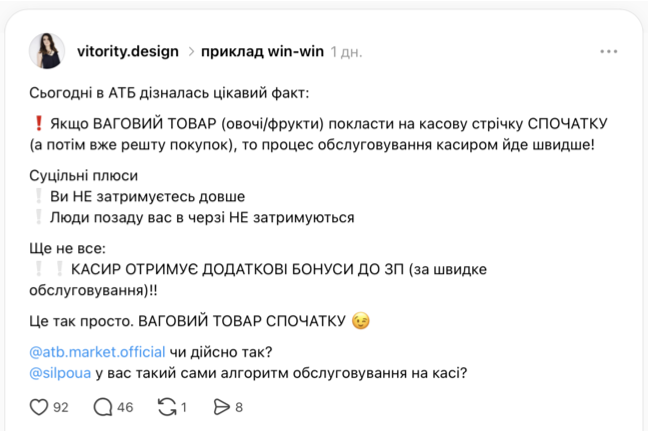Open the "приклад win-win" topic
Screen dimensions: 649x431
(262, 51)
